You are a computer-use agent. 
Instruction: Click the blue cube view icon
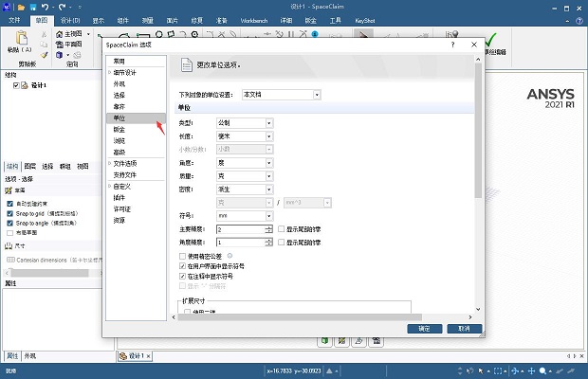coord(59,55)
